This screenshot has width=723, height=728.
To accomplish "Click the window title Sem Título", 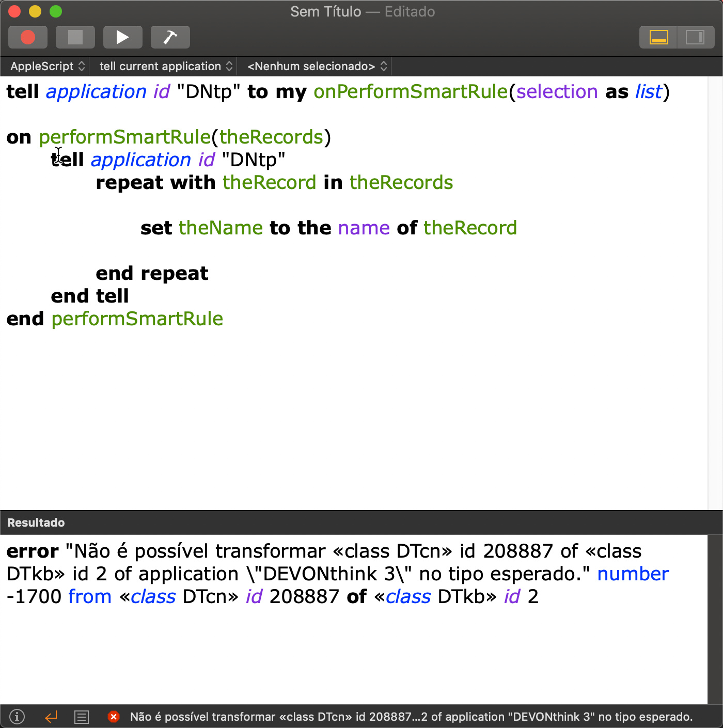I will pos(325,11).
